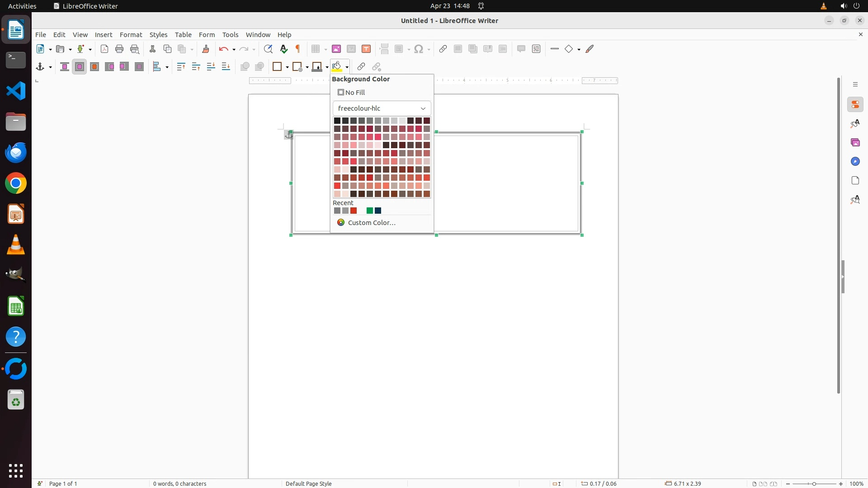Click the Export as PDF icon

coord(104,49)
